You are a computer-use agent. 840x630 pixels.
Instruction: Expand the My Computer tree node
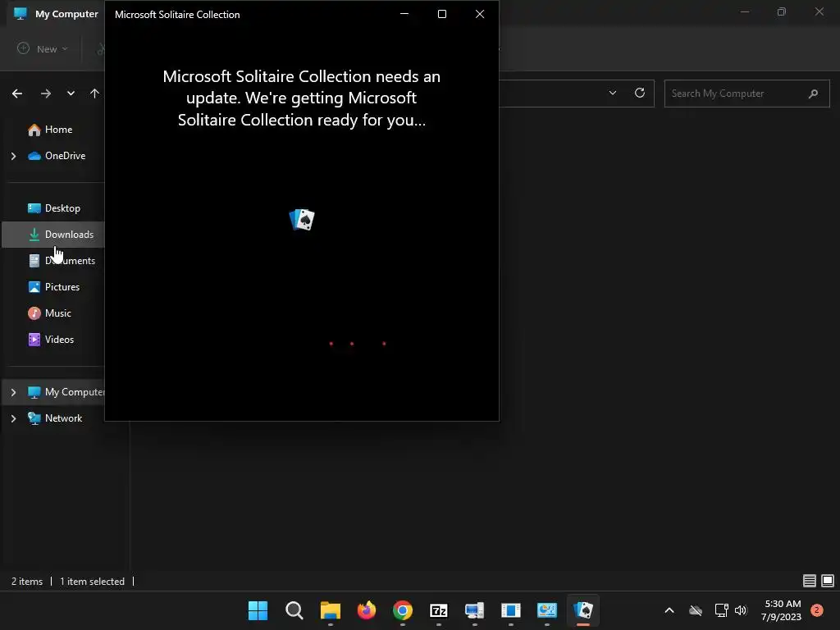(x=13, y=392)
